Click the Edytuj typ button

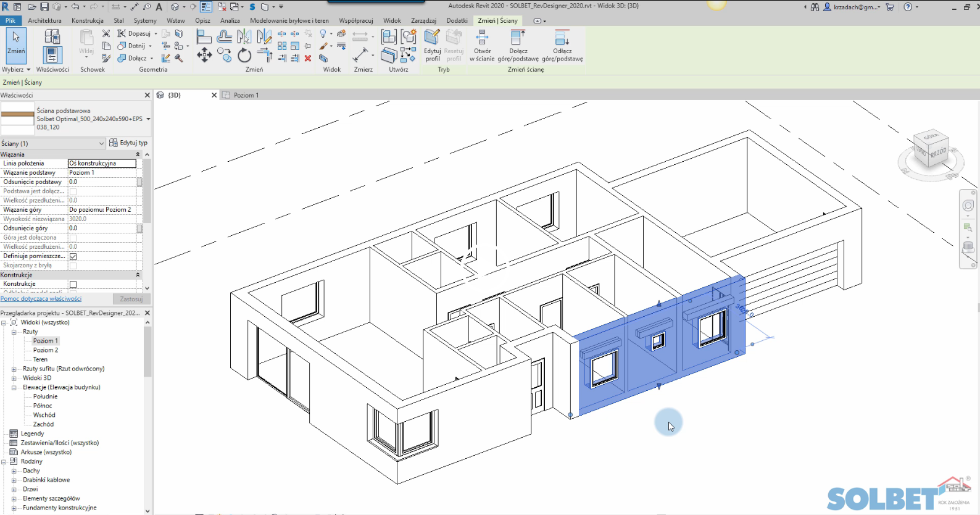[x=128, y=143]
